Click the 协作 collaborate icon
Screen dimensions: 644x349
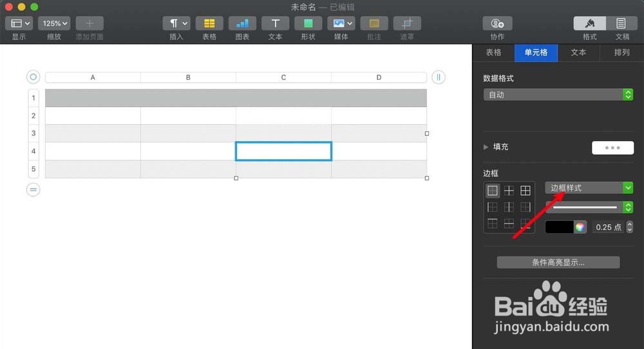[x=497, y=23]
